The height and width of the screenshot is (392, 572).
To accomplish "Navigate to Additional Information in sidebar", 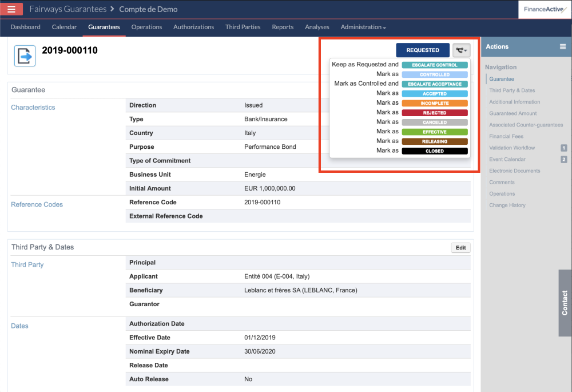I will pyautogui.click(x=515, y=102).
